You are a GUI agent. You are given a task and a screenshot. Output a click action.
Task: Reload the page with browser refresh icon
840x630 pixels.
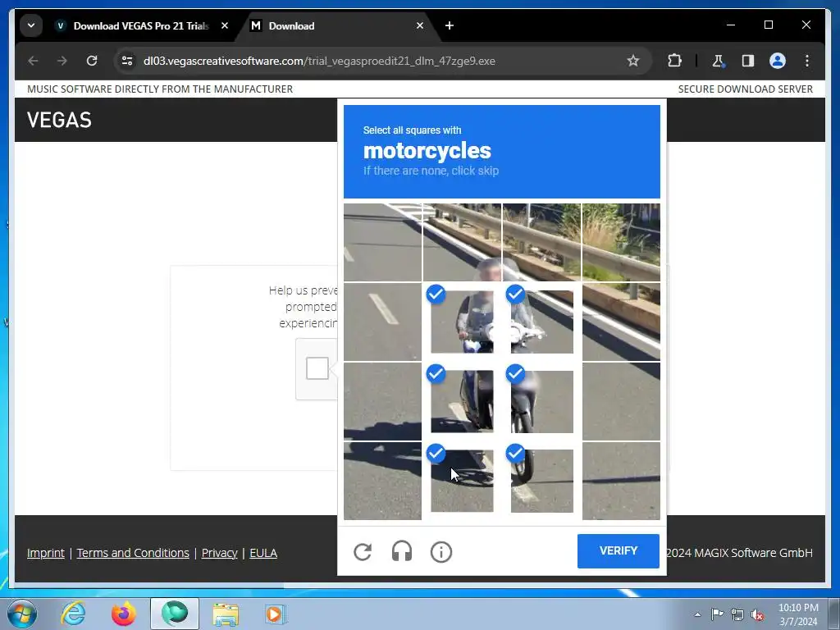pos(92,61)
